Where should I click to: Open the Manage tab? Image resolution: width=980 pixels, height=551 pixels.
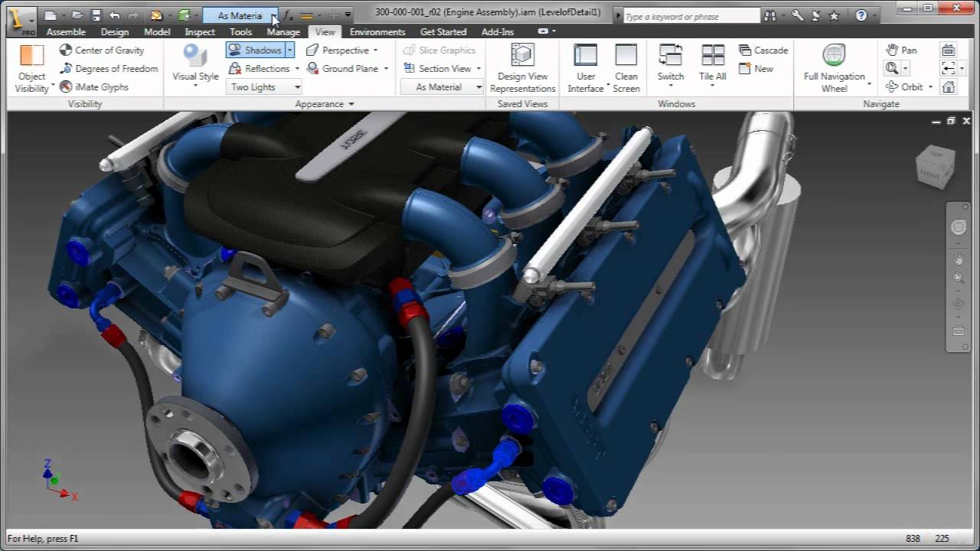283,31
